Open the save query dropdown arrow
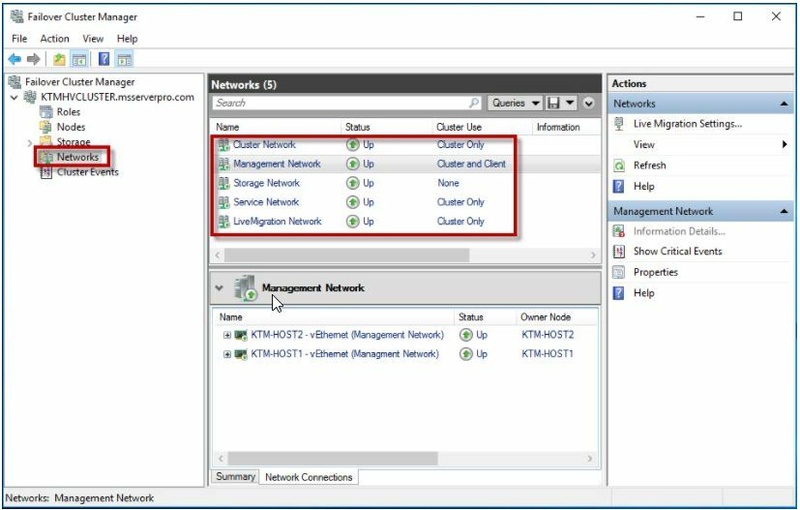800x510 pixels. click(x=570, y=103)
